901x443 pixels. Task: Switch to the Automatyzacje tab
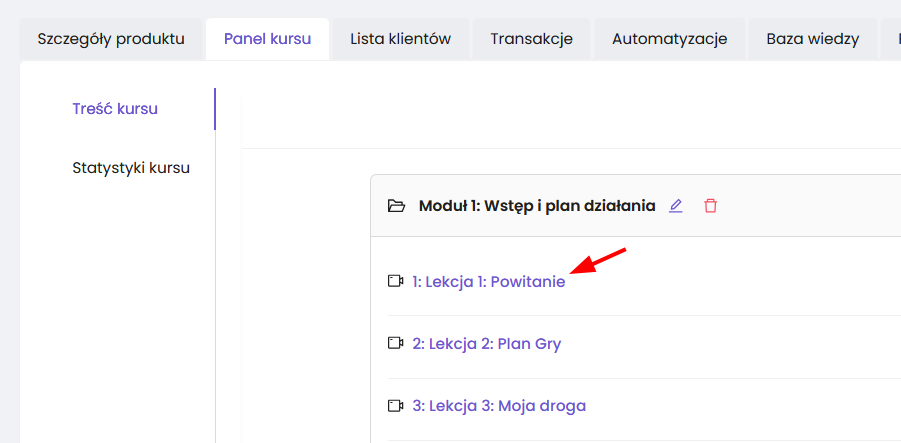[x=669, y=39]
